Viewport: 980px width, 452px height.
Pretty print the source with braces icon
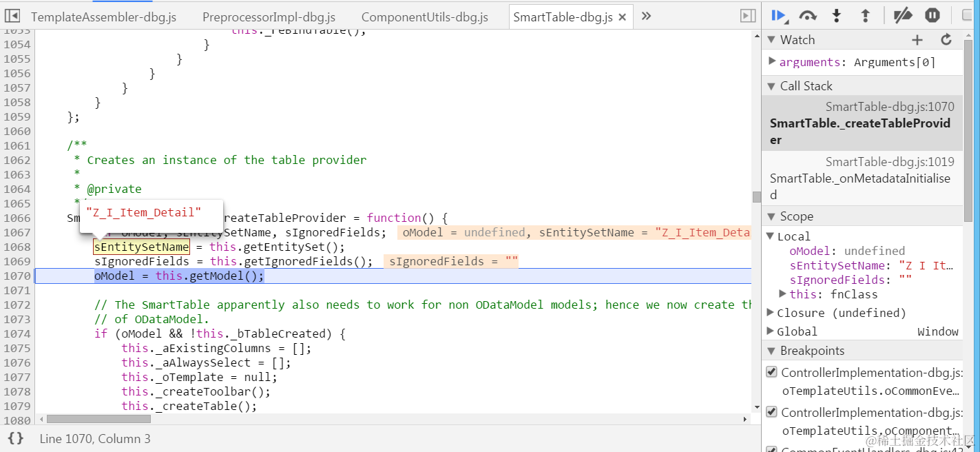point(16,438)
